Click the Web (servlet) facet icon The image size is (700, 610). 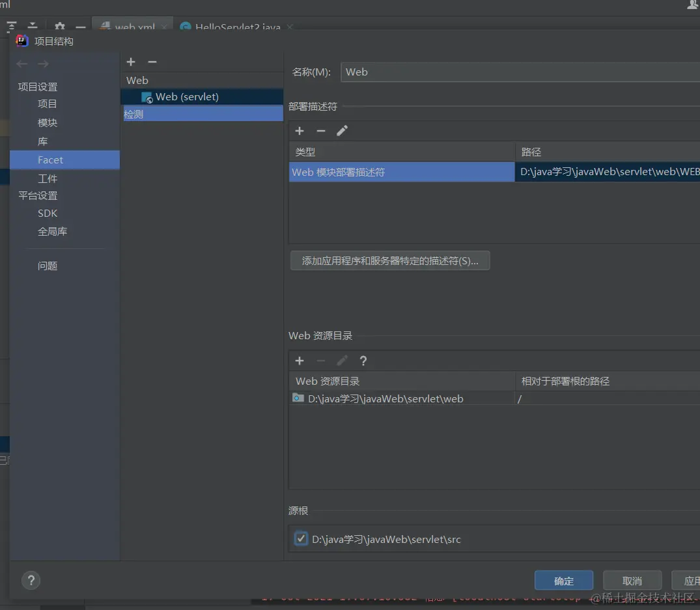pyautogui.click(x=147, y=97)
